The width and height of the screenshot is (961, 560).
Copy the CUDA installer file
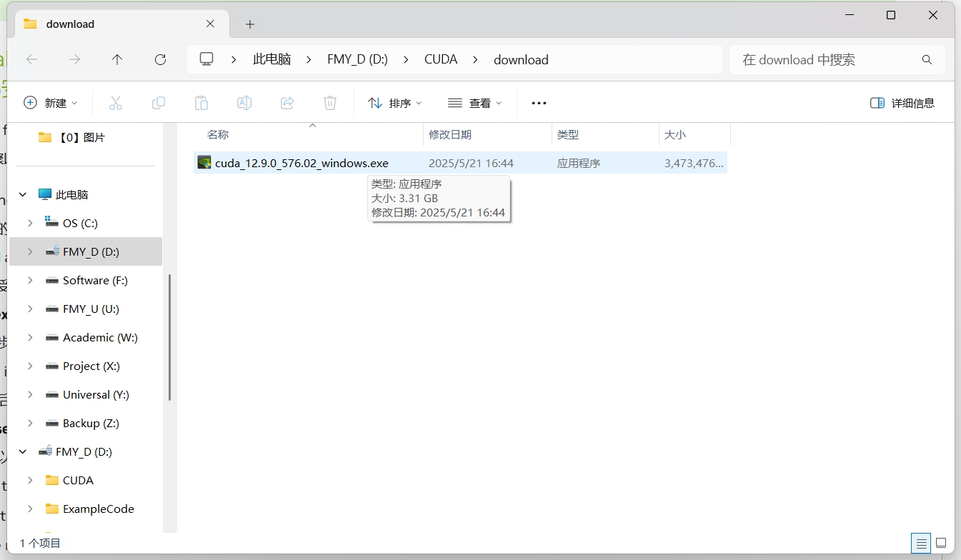pos(159,102)
